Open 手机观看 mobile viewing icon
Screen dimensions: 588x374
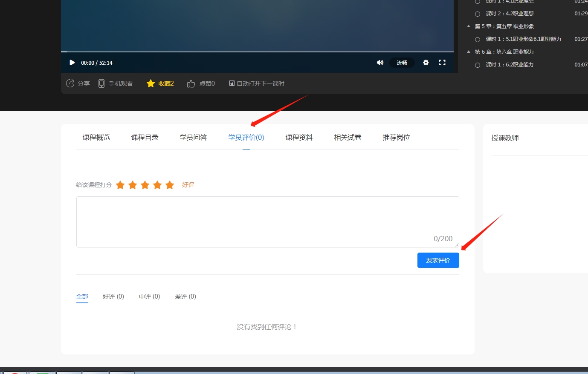click(x=101, y=83)
